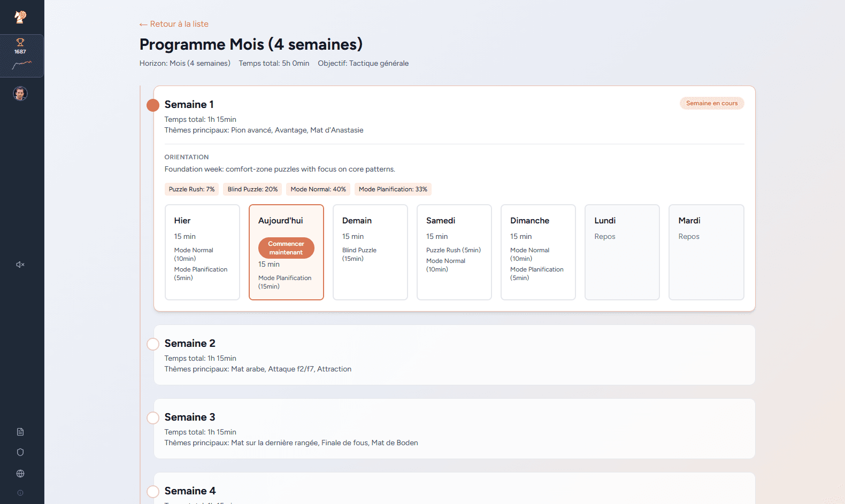Select the Semaine 2 timeline circle
The width and height of the screenshot is (845, 504).
(153, 344)
